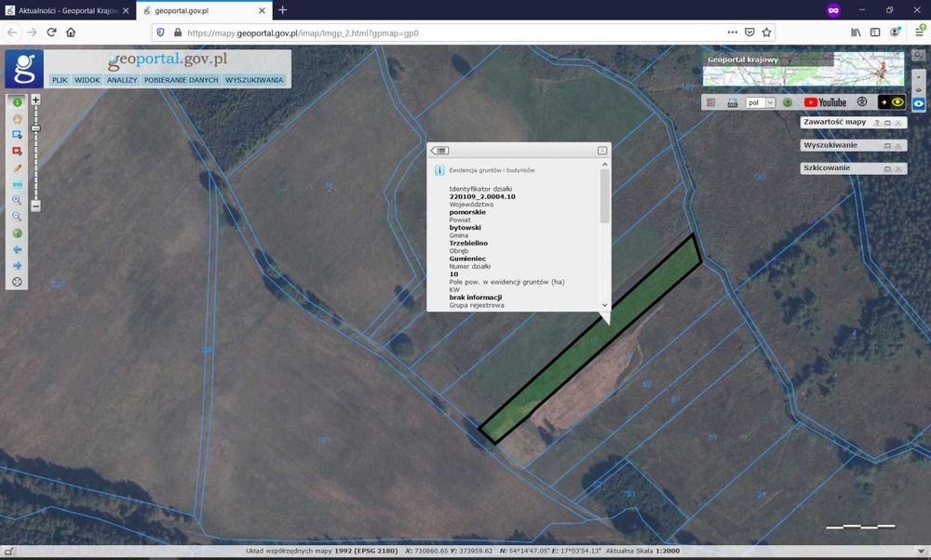The image size is (931, 560).
Task: Go to browser home page
Action: tap(71, 32)
